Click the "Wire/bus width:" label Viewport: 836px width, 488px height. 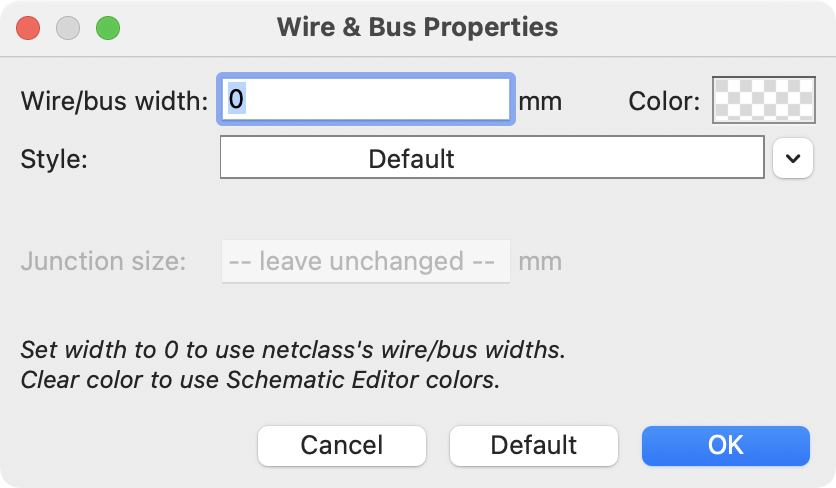click(113, 101)
